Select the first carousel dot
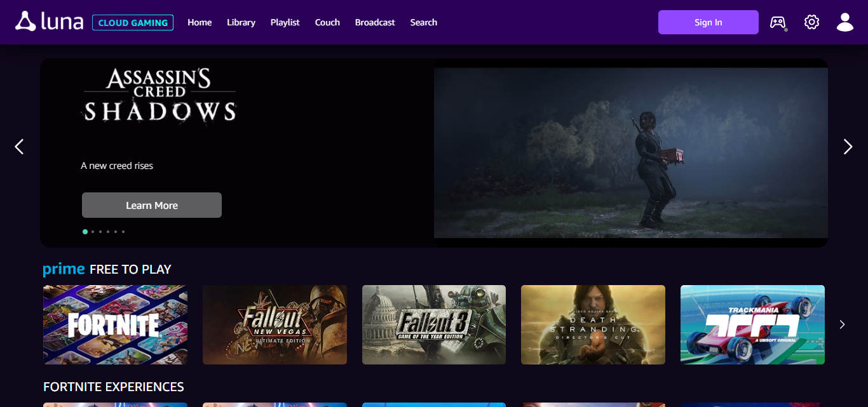The height and width of the screenshot is (407, 868). 85,232
